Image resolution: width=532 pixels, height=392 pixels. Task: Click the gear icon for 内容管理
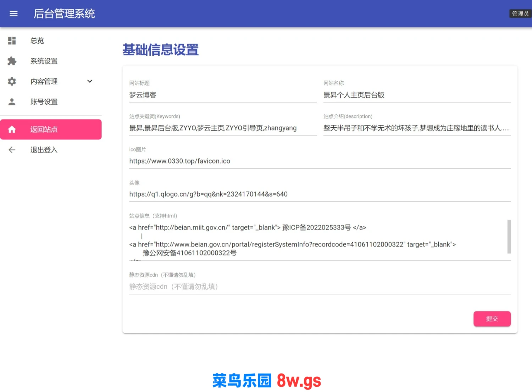coord(12,81)
